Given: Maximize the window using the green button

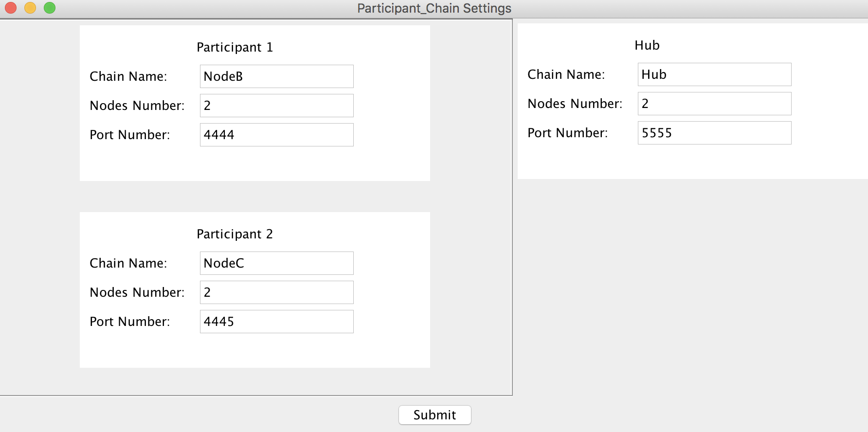Looking at the screenshot, I should click(x=50, y=8).
